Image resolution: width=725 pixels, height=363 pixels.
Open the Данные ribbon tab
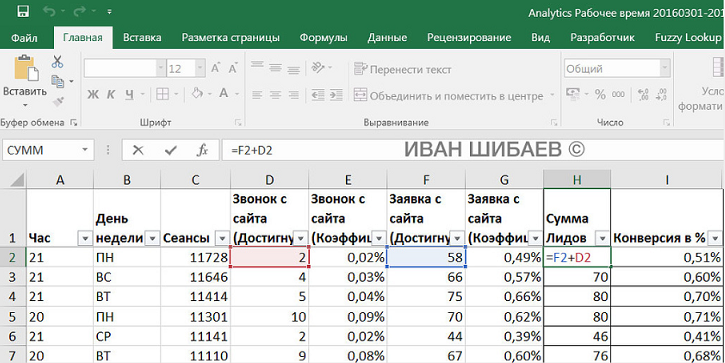coord(387,38)
